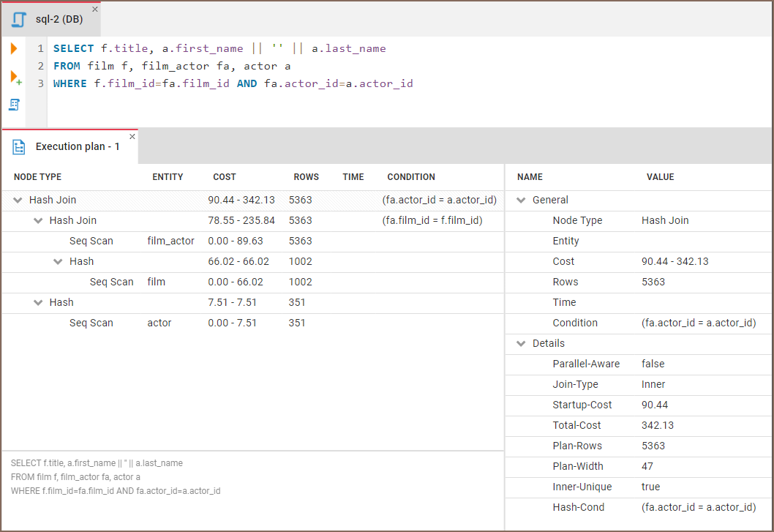Viewport: 774px width, 532px height.
Task: Click the Explain execution plan icon
Action: pos(14,105)
